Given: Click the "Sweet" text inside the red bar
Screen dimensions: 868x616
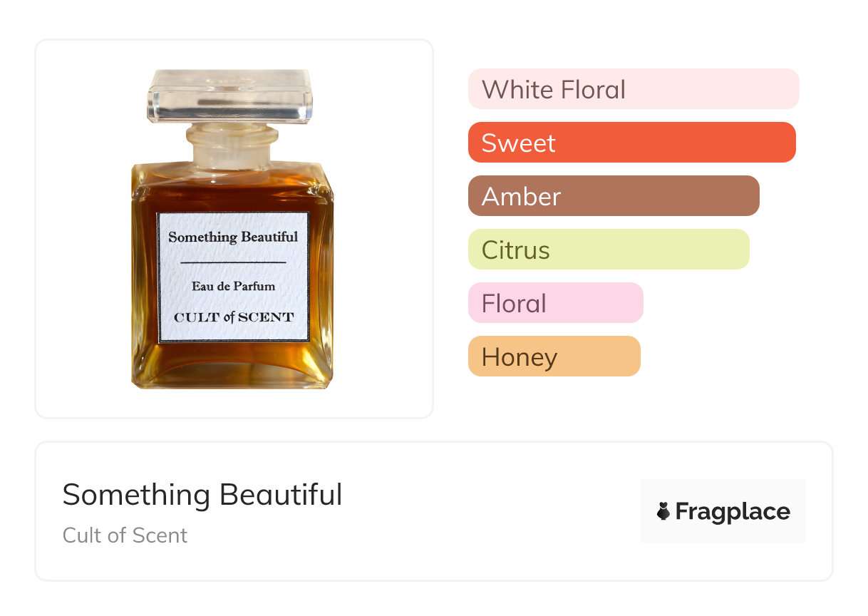Looking at the screenshot, I should coord(518,143).
